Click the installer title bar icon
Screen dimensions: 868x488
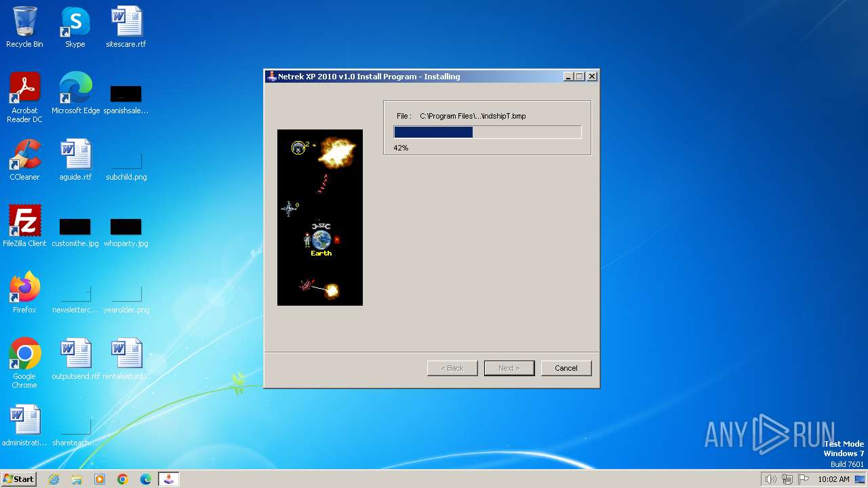pyautogui.click(x=271, y=77)
